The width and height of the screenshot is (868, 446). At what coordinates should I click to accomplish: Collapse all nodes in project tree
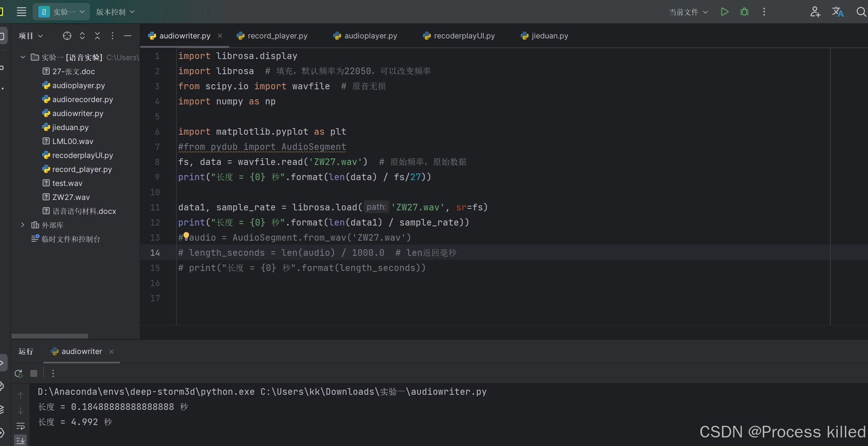(x=97, y=36)
